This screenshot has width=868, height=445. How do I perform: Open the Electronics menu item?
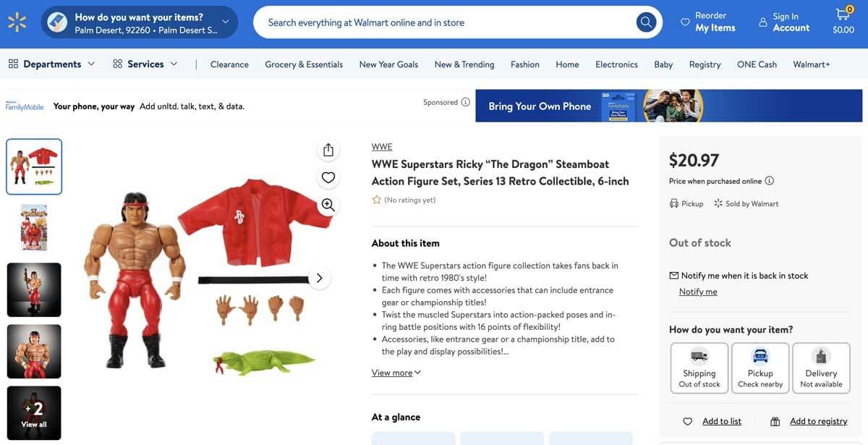616,64
